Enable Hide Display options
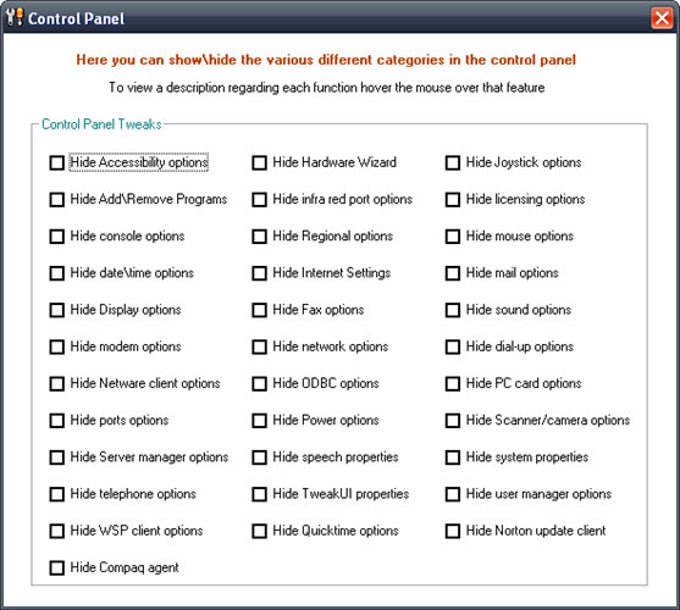The image size is (680, 610). point(57,310)
